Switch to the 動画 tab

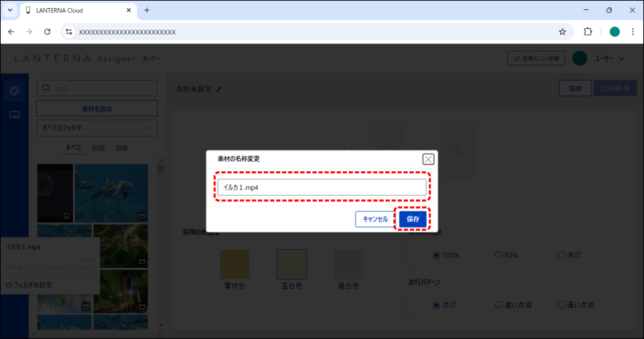click(98, 148)
